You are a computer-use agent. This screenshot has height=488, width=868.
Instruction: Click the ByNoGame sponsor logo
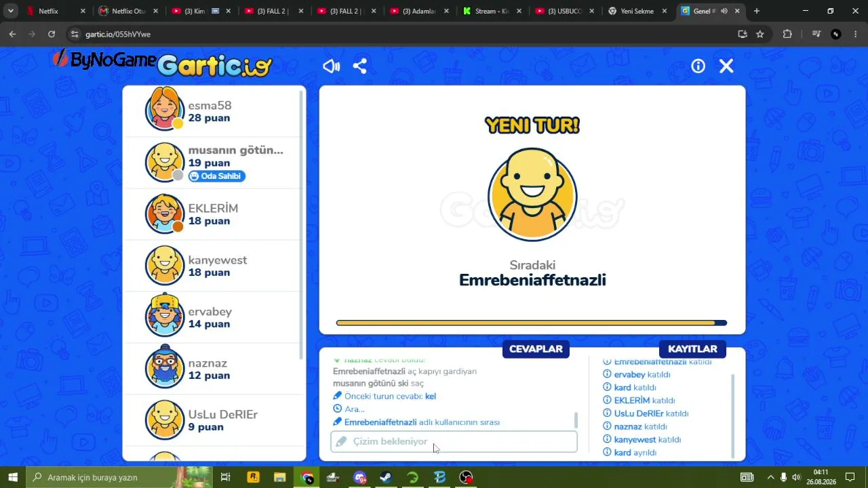click(104, 60)
